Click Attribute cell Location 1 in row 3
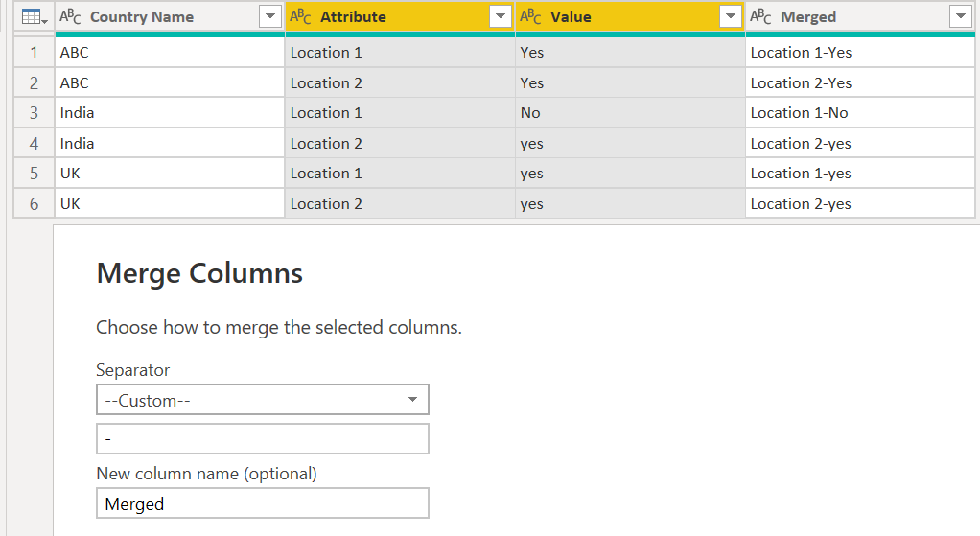980x536 pixels. tap(400, 113)
